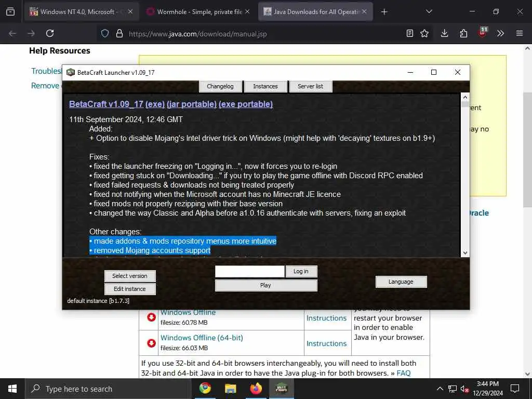Image resolution: width=532 pixels, height=399 pixels.
Task: Open the Windows Start menu
Action: tap(12, 389)
